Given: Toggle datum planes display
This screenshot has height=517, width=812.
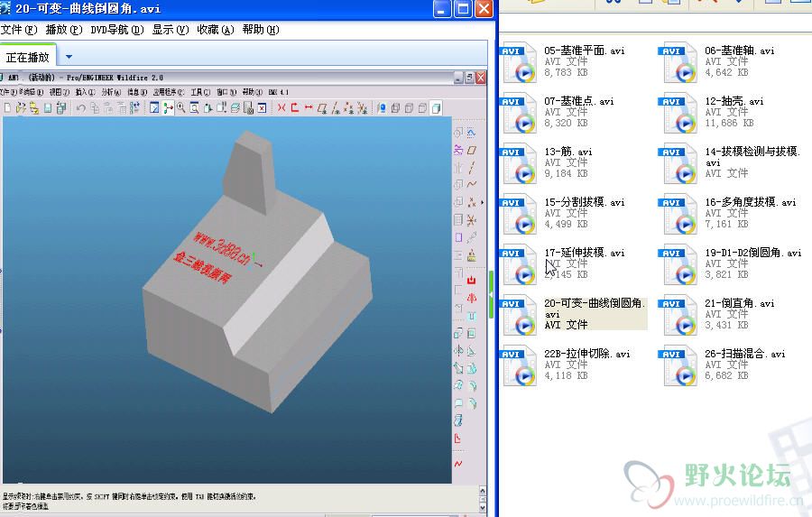Looking at the screenshot, I should [322, 107].
